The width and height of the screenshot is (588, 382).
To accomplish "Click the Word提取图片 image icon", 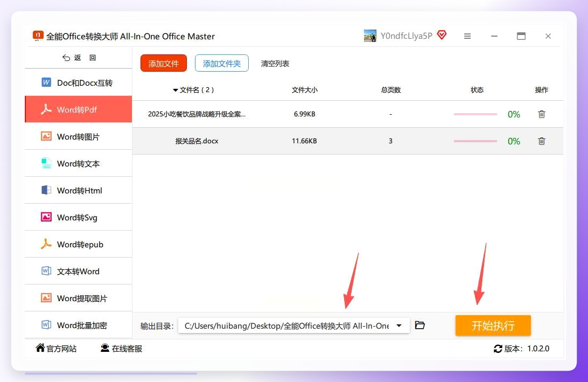I will click(x=46, y=297).
